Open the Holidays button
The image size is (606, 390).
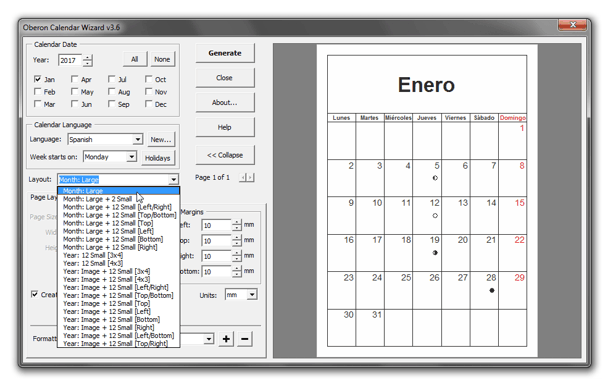click(158, 158)
